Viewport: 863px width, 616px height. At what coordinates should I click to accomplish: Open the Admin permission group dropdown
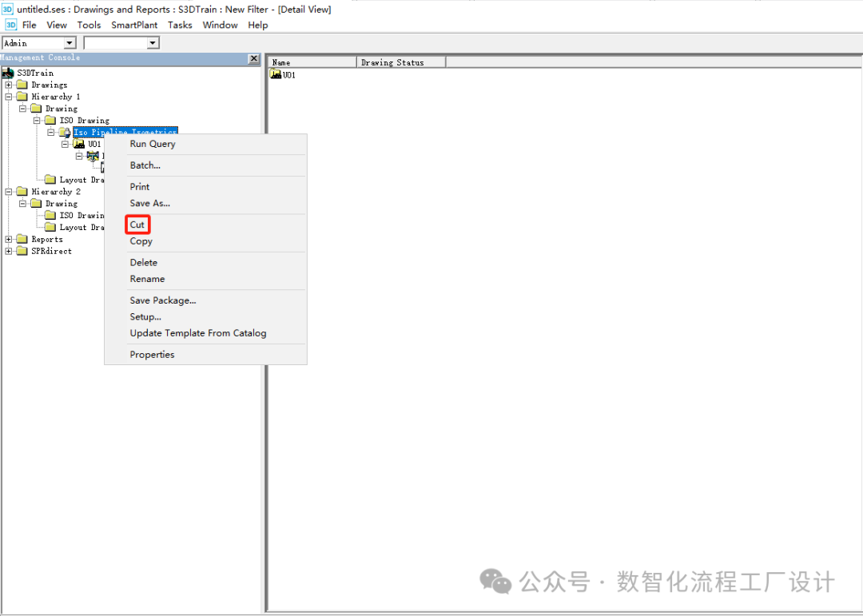click(x=70, y=43)
